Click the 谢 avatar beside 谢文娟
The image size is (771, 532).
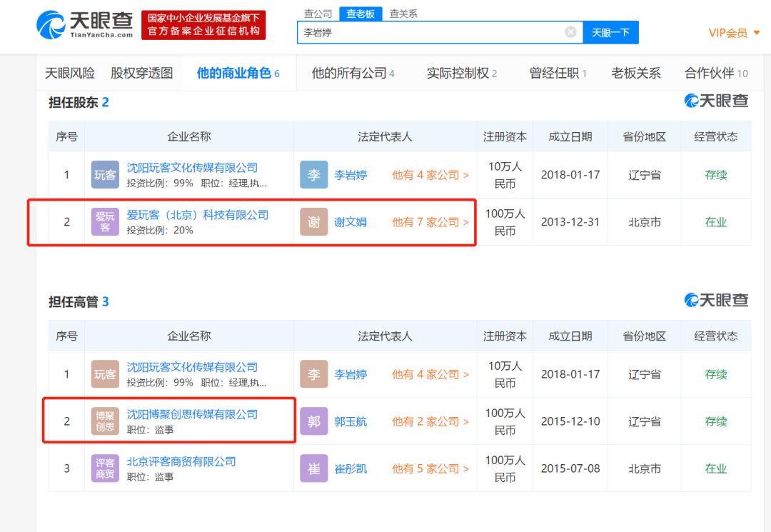pos(314,222)
